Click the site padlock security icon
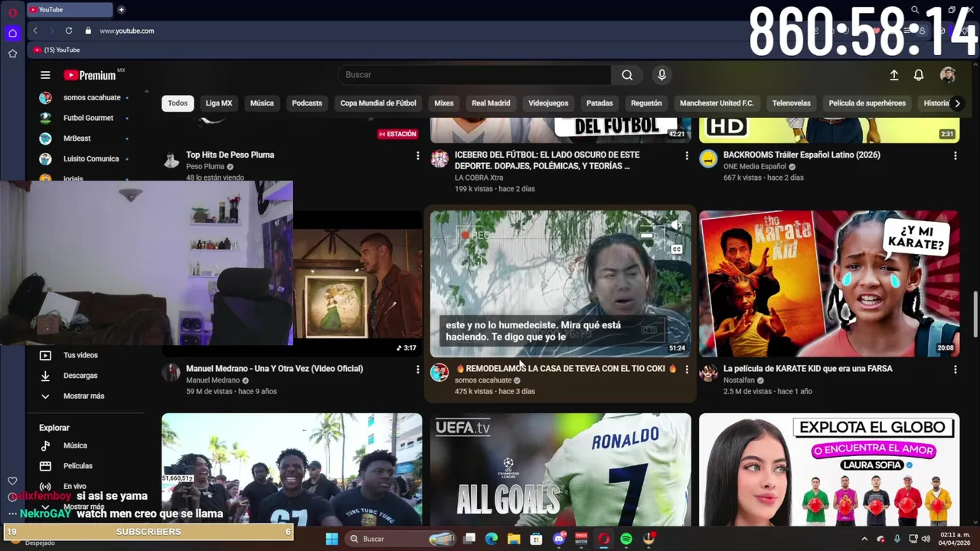The image size is (980, 551). click(88, 31)
